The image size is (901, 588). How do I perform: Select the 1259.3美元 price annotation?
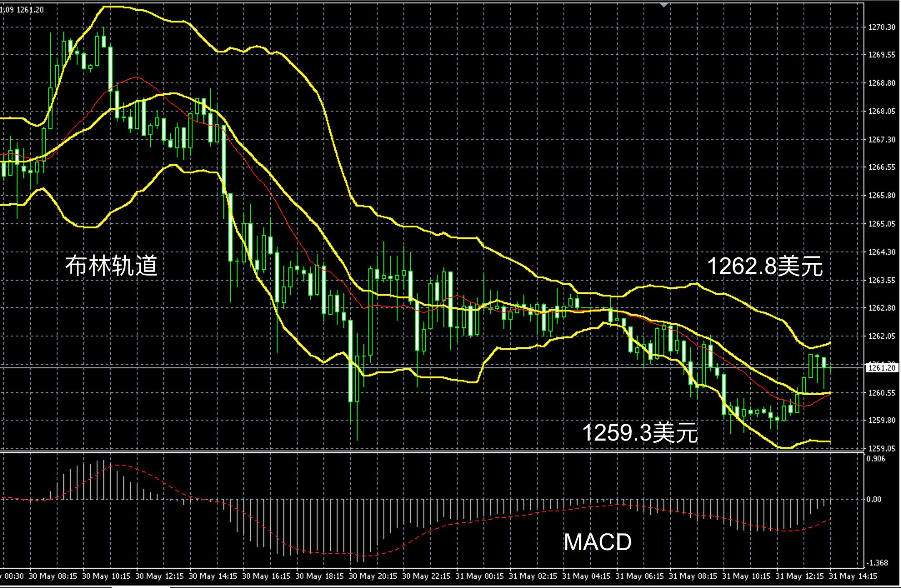pos(640,432)
